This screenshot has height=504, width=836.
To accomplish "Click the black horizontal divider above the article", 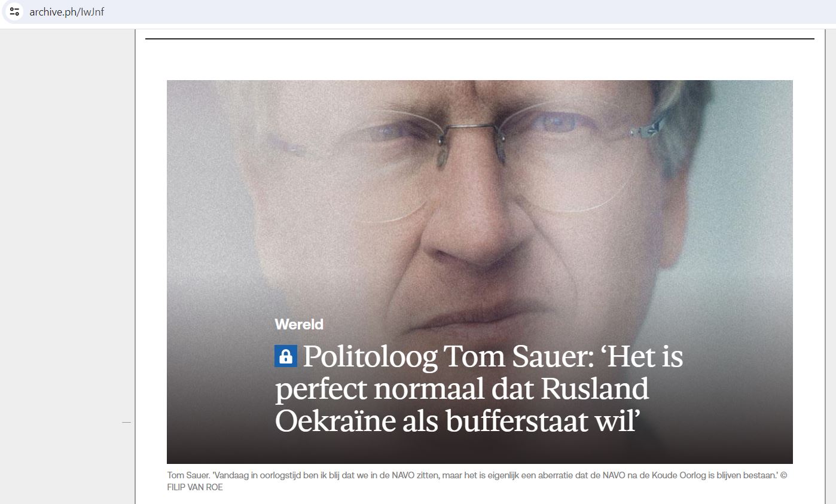I will point(480,39).
